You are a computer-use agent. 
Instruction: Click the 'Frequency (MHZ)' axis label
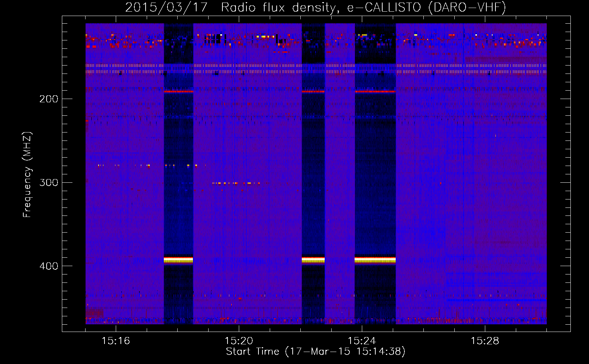click(x=27, y=175)
